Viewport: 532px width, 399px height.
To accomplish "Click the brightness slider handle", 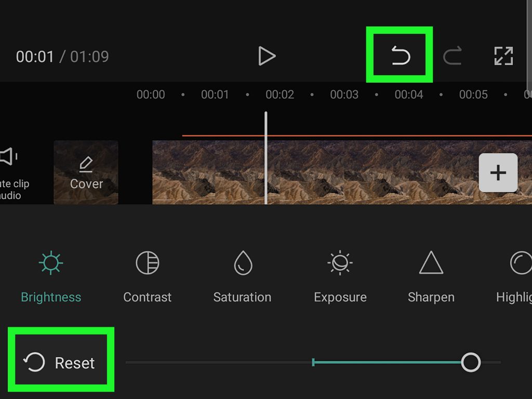I will tap(471, 363).
